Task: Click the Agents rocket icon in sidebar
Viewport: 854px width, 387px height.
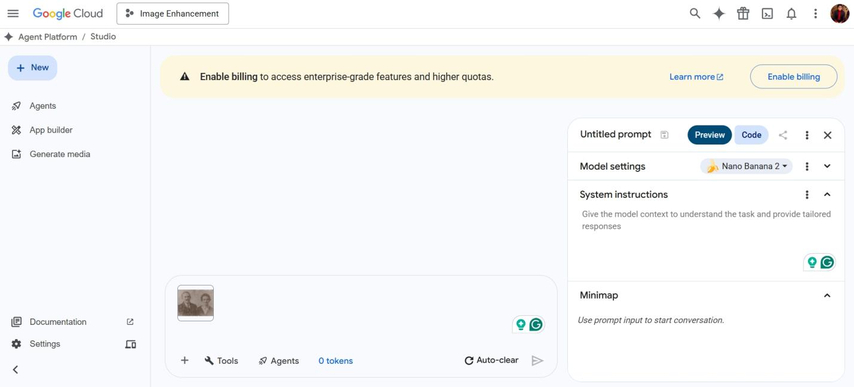Action: [16, 106]
